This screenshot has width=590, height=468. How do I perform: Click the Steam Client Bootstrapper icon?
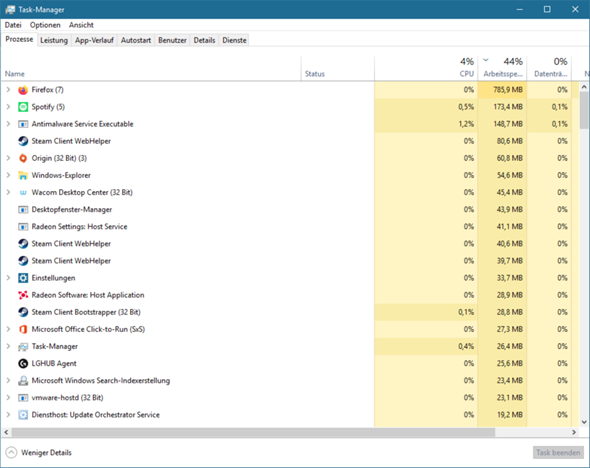tap(23, 312)
